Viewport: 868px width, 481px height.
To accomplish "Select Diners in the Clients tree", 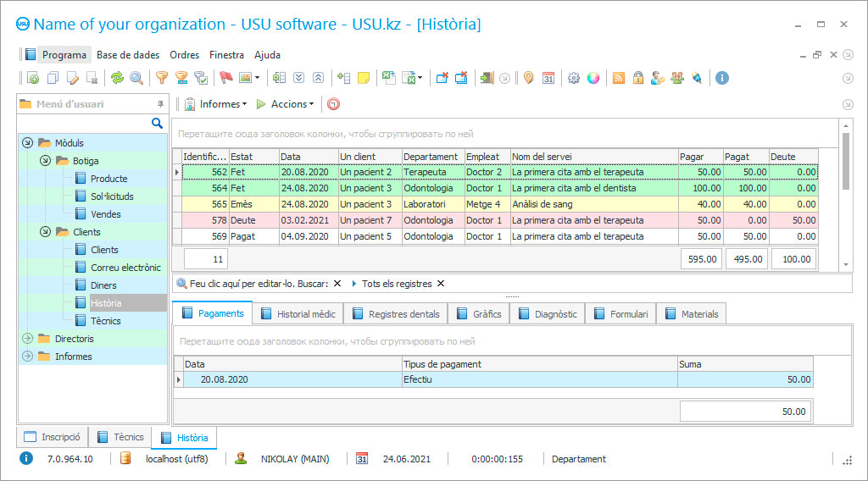I will [x=103, y=285].
